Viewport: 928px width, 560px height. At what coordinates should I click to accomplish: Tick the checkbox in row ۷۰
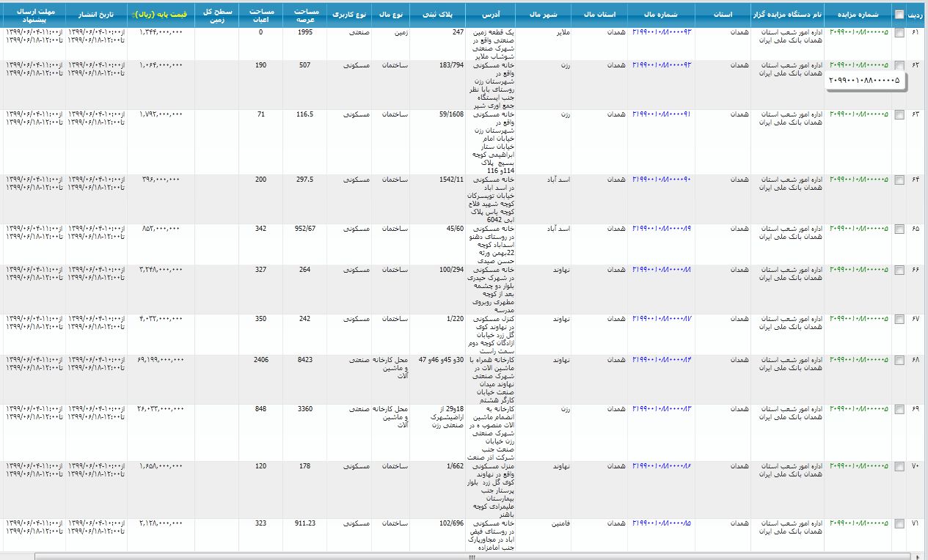899,466
